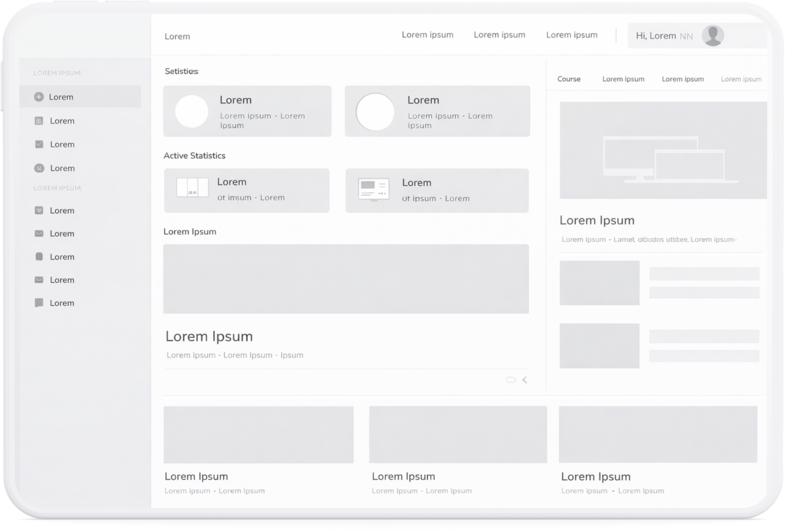Screen dimensions: 785x532
Task: Open the 'Hi, Lorem NN' user menu
Action: click(x=664, y=36)
